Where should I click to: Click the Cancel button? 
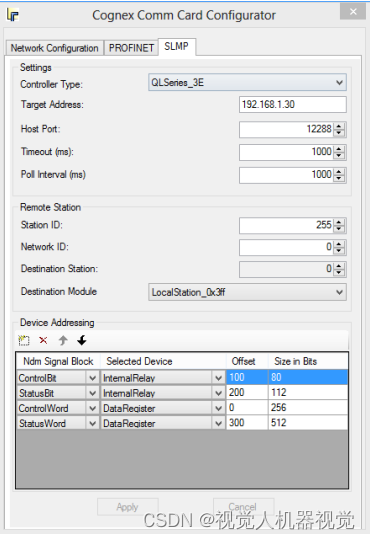(x=243, y=507)
